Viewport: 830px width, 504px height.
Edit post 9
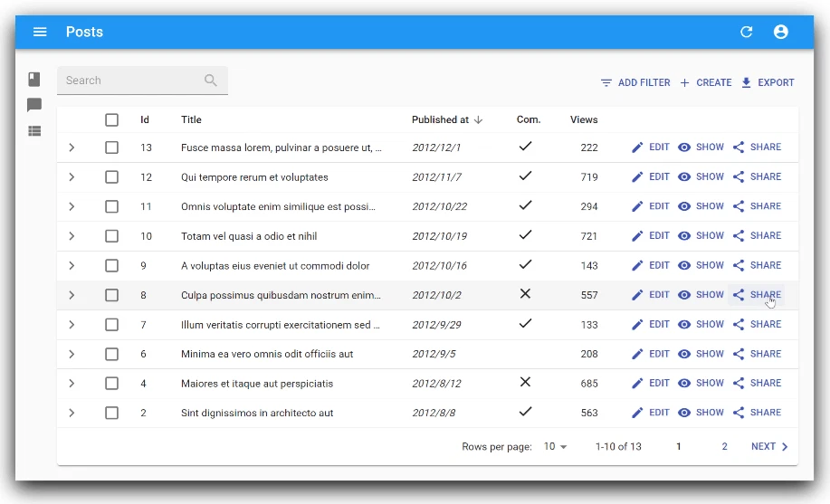(x=651, y=265)
